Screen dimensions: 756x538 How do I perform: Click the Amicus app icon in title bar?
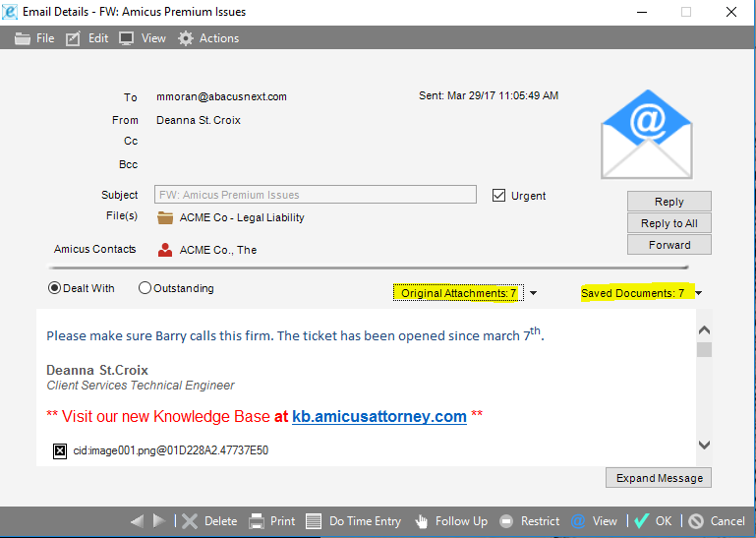[x=10, y=12]
